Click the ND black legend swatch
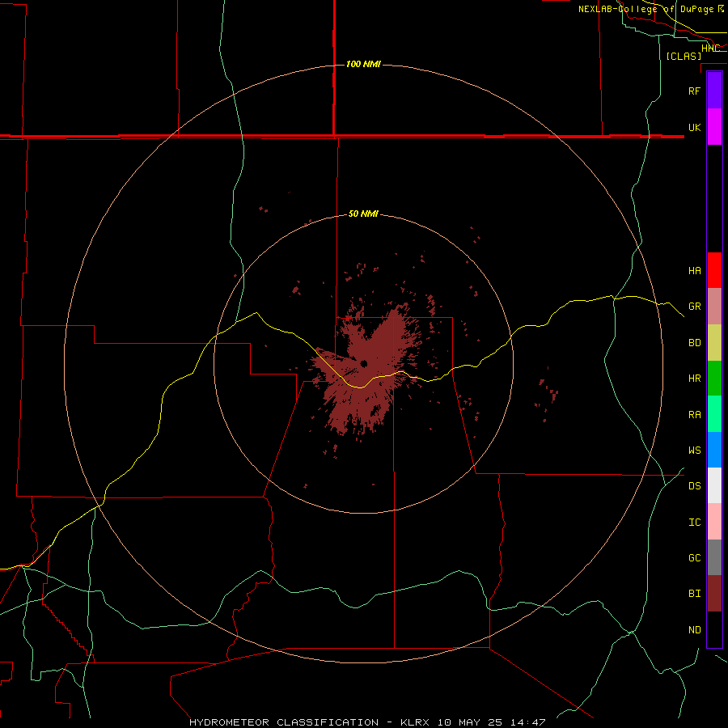728x728 pixels. (714, 629)
